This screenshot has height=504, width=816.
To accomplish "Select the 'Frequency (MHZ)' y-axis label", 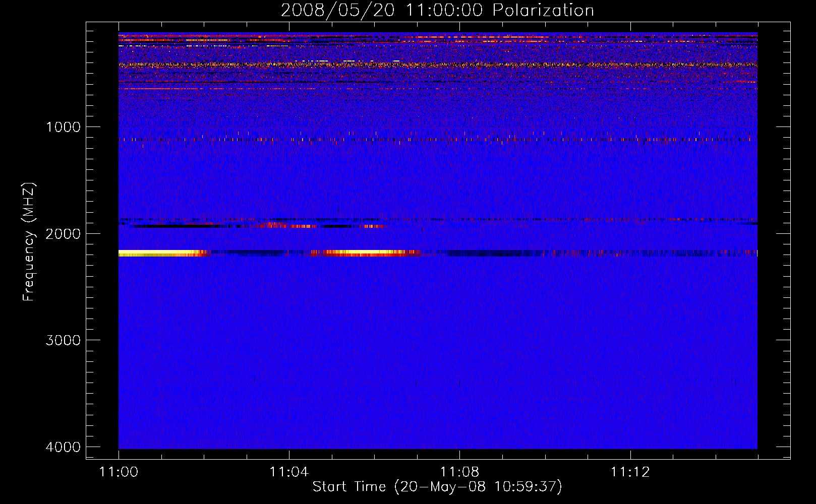I will (29, 242).
